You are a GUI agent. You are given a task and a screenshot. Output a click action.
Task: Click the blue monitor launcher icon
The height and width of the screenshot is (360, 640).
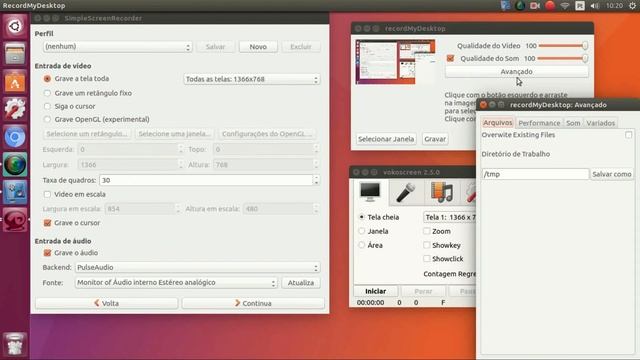click(x=15, y=192)
